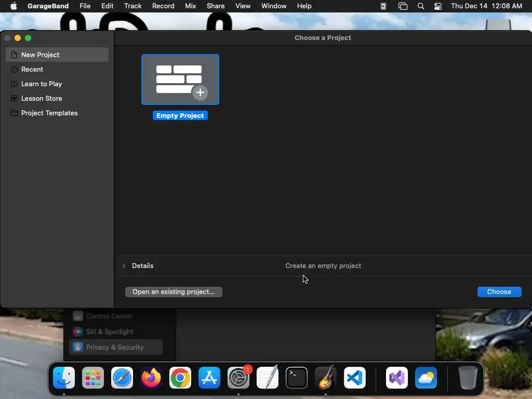
Task: Open the Record menu
Action: [x=163, y=6]
